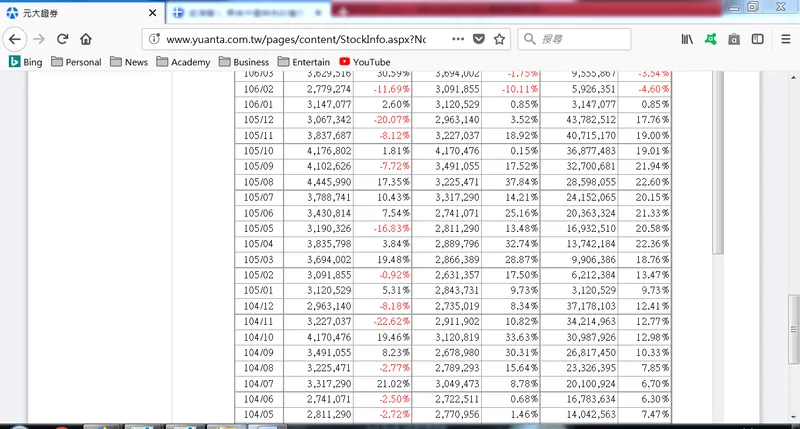This screenshot has width=800, height=429.
Task: Click the value 43,782,512
Action: coord(591,120)
